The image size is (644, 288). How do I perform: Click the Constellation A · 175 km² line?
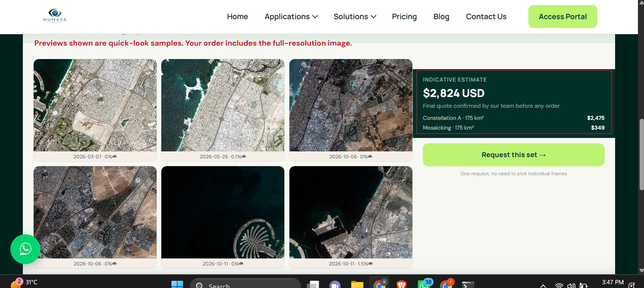(514, 118)
